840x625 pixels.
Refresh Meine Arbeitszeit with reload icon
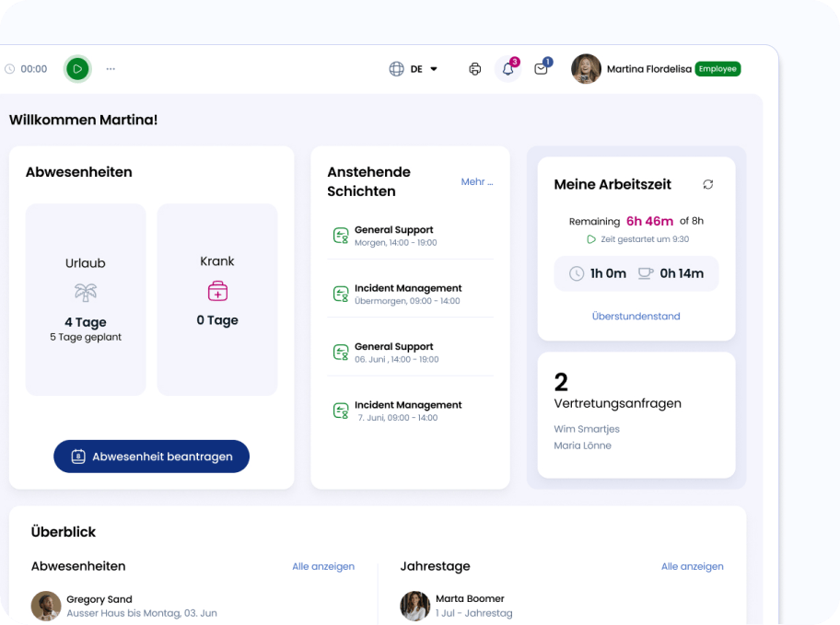[707, 184]
